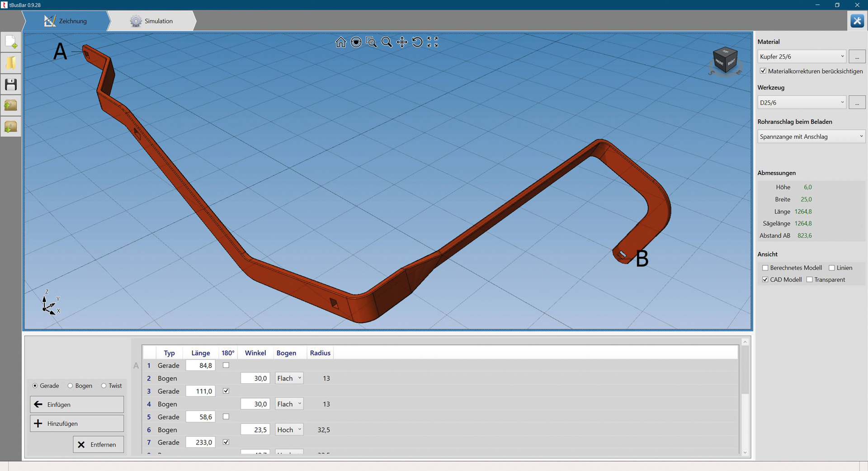The width and height of the screenshot is (868, 471).
Task: Click the Hinzufügen button
Action: (76, 424)
